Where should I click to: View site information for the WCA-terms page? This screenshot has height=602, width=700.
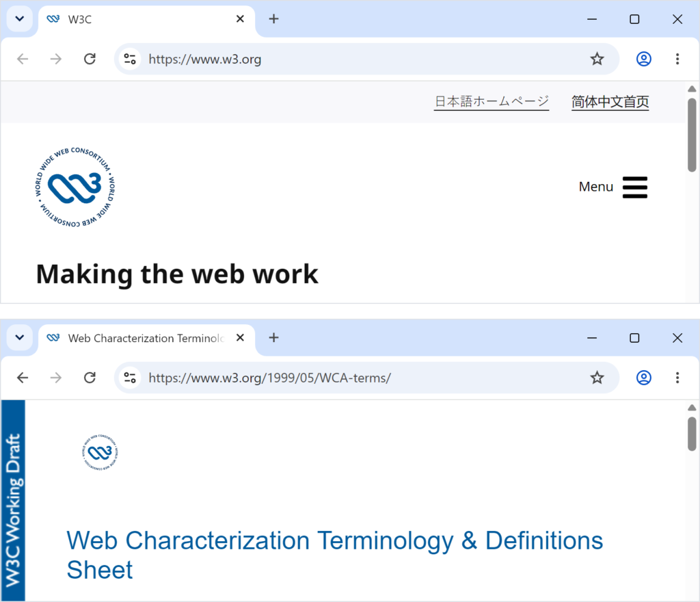130,378
